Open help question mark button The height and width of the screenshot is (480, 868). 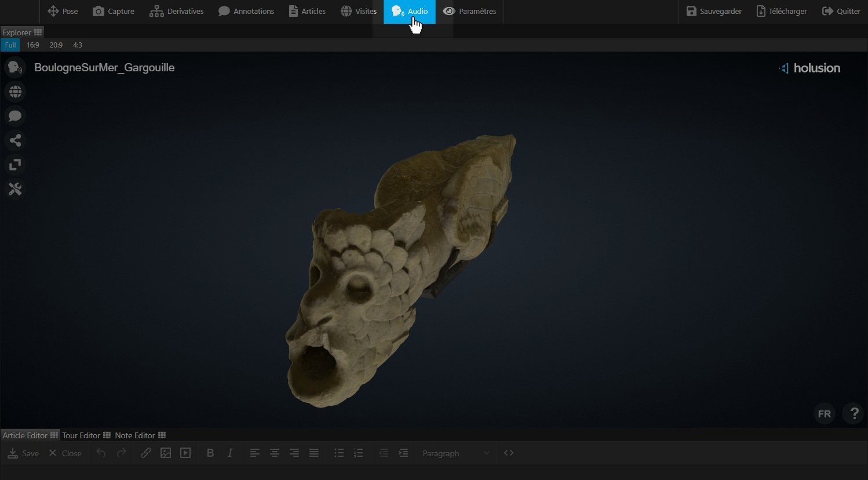(854, 414)
